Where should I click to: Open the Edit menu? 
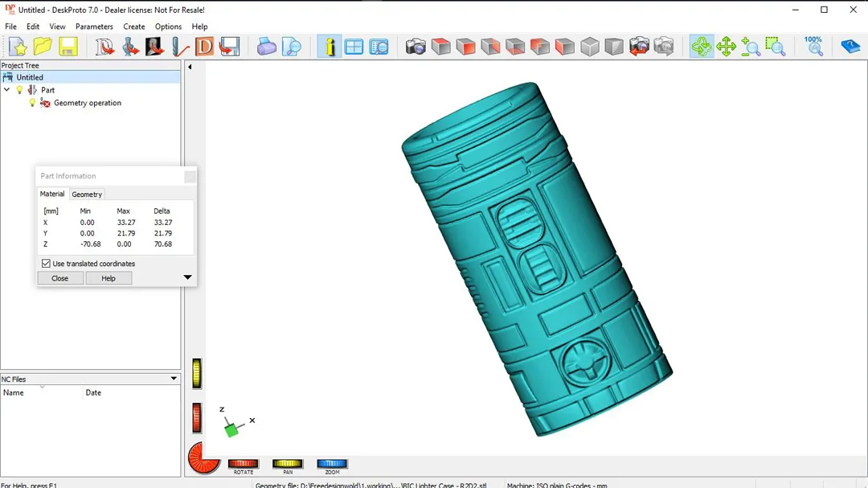(33, 27)
